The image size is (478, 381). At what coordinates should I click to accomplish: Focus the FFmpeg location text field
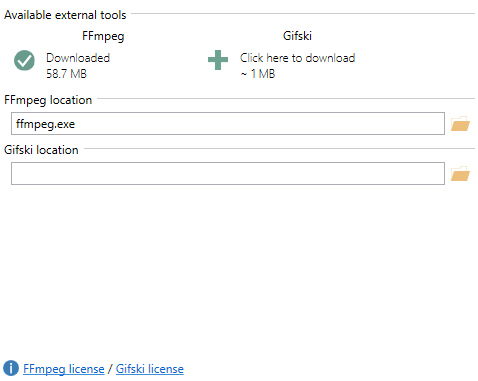point(228,124)
